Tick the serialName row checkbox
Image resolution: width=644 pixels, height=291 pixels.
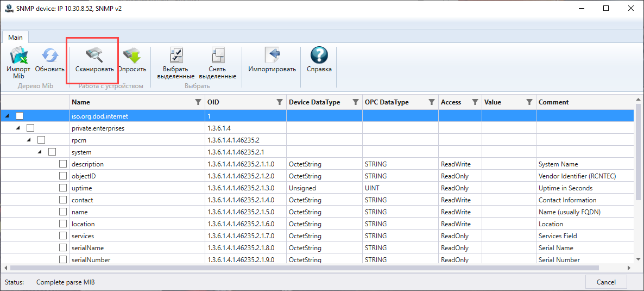click(63, 248)
